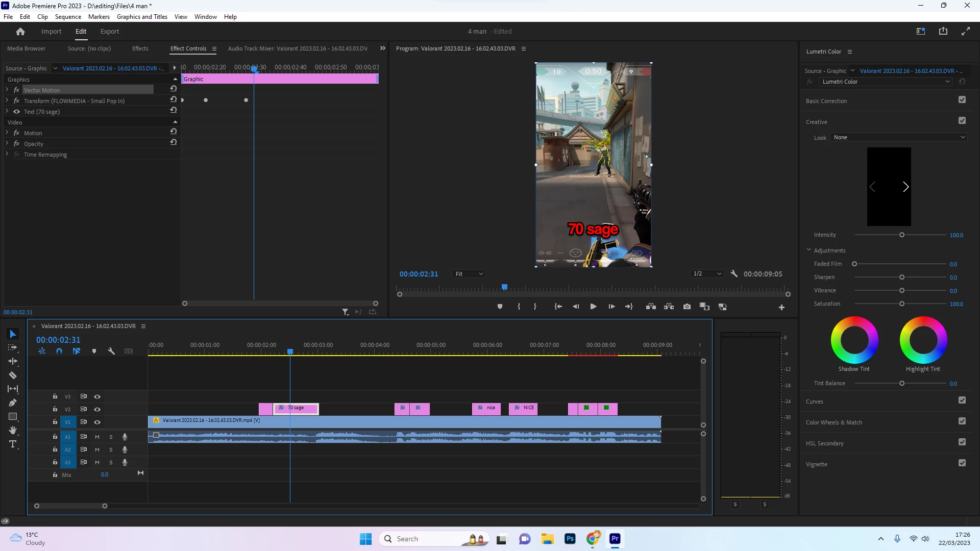Expand the Vector Motion effect
Screen dimensions: 980x551
pos(7,90)
